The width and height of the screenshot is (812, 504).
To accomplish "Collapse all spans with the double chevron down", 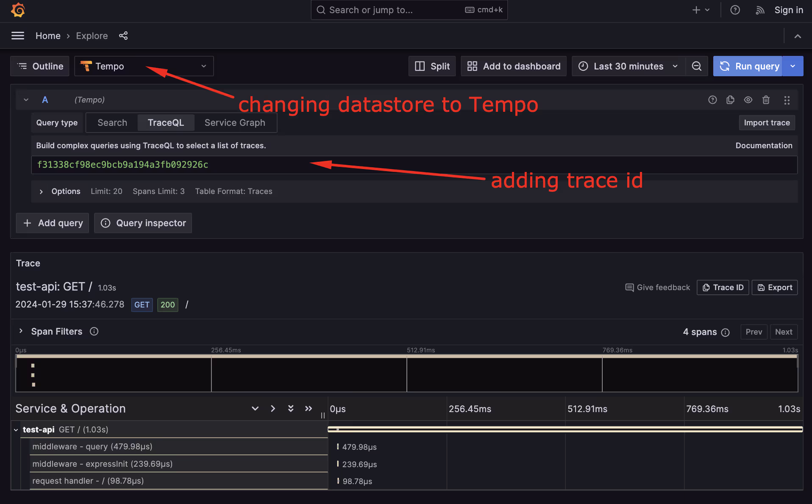I will 290,409.
